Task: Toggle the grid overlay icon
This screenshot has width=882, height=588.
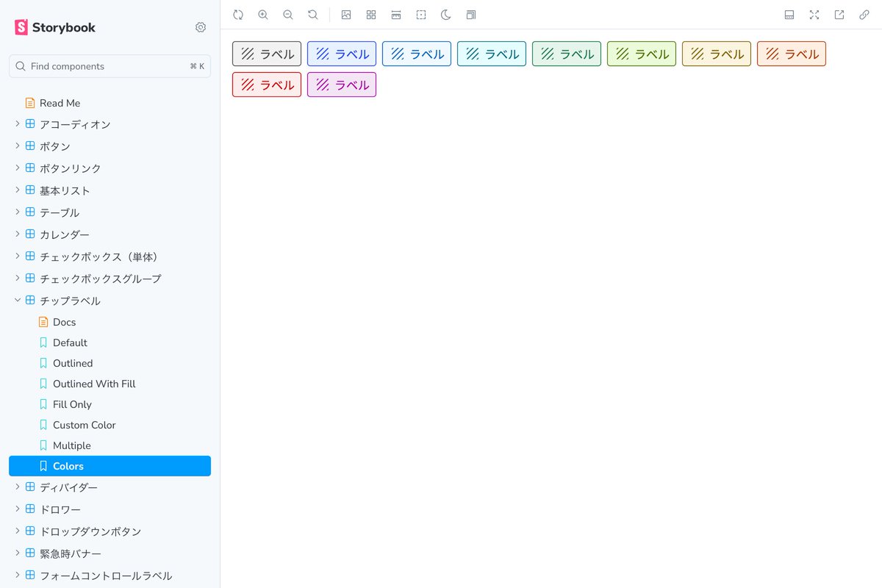Action: click(371, 15)
